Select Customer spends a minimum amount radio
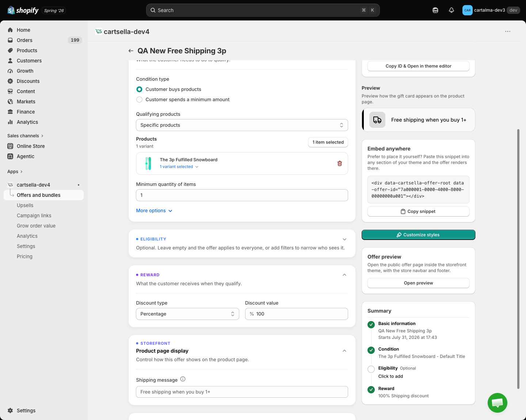The image size is (526, 420). coord(139,99)
